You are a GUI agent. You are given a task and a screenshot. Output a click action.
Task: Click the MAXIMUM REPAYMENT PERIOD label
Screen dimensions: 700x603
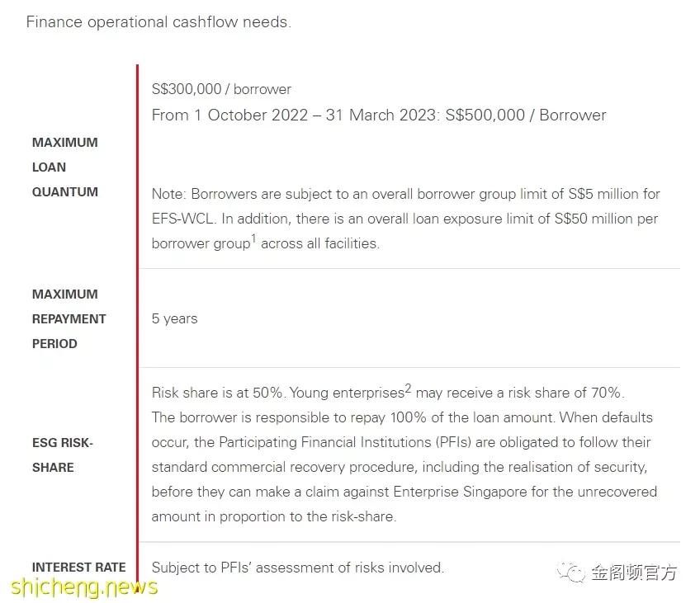pyautogui.click(x=69, y=319)
